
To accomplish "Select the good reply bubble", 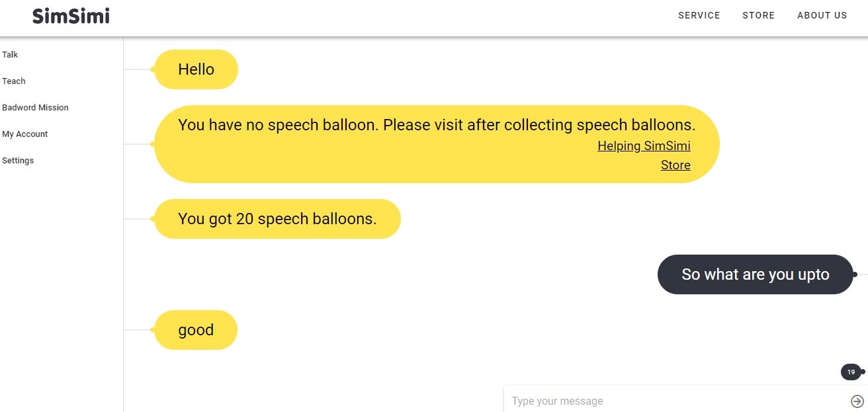I will tap(195, 329).
